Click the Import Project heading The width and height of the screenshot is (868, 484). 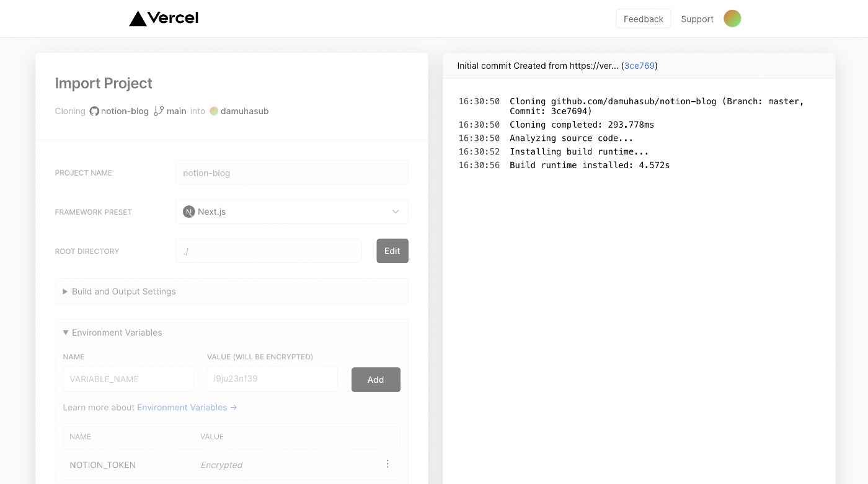point(104,83)
